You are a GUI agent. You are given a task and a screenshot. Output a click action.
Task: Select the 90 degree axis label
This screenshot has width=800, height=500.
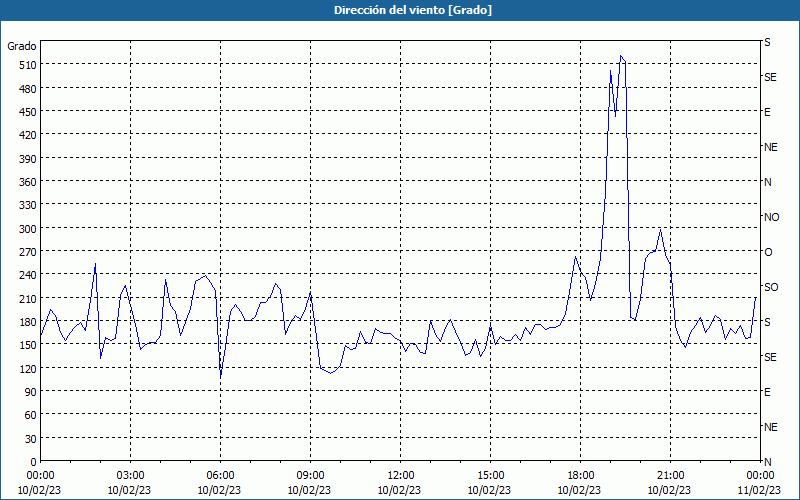(x=31, y=391)
